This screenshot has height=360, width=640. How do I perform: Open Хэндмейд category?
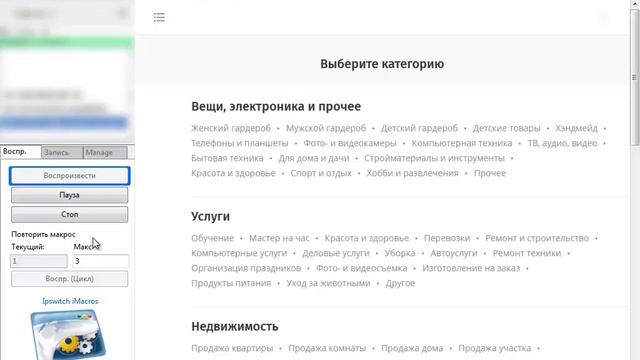(x=576, y=128)
